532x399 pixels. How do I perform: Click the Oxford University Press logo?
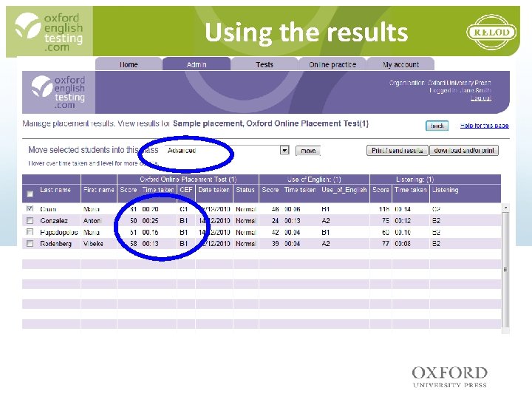tap(450, 377)
